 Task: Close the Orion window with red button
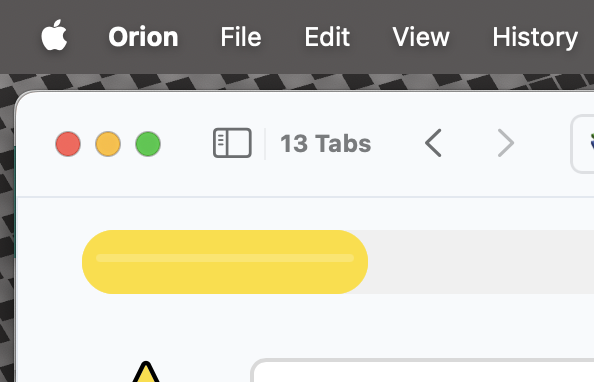coord(68,144)
